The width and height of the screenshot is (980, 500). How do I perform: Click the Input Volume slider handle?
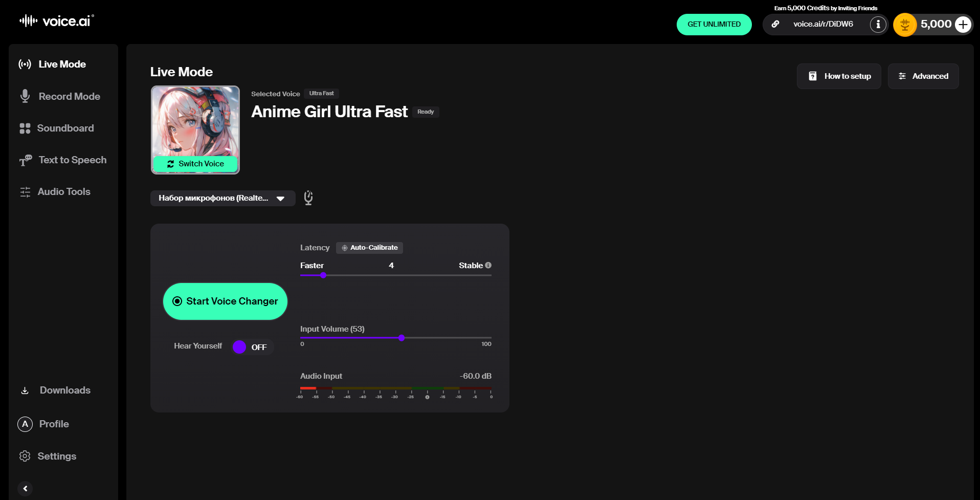click(x=402, y=338)
